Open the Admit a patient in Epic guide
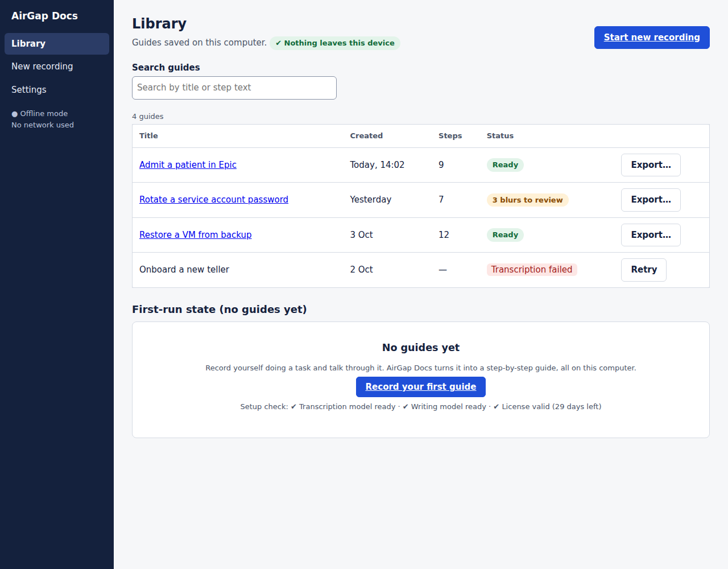This screenshot has width=728, height=569. [188, 165]
